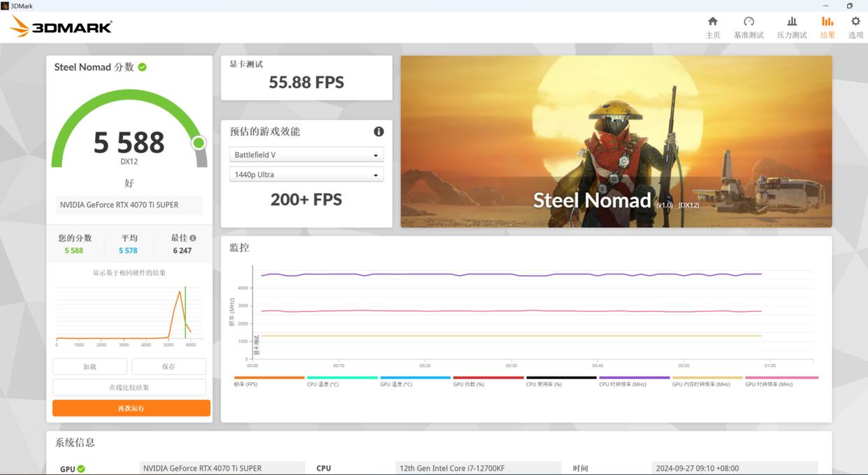The height and width of the screenshot is (475, 868).
Task: Click the 平均 score 5 578
Action: coord(128,250)
